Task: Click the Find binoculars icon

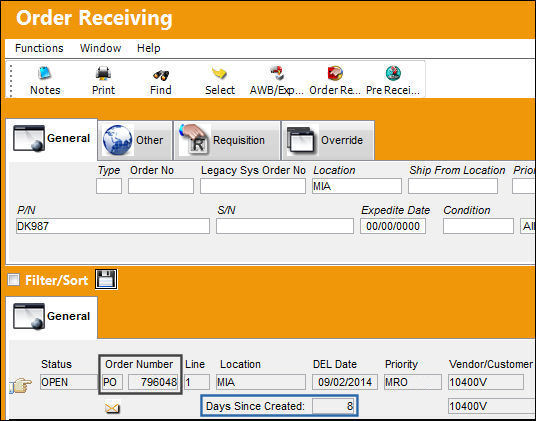Action: click(161, 74)
